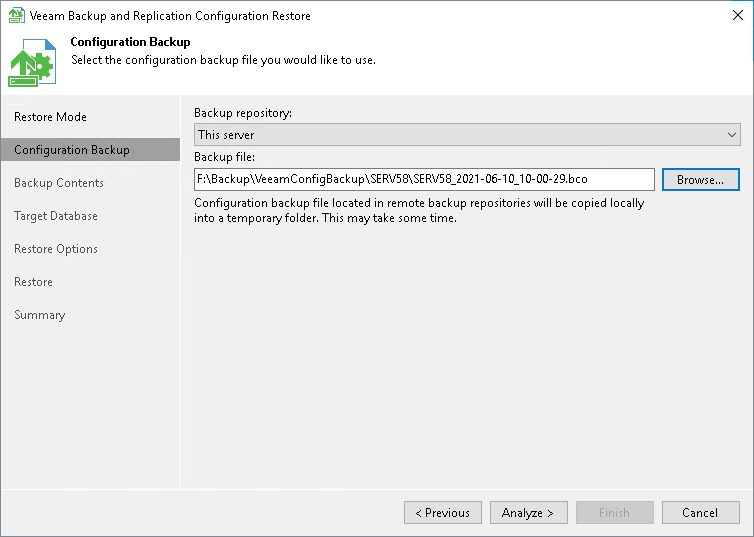Click the Configuration Backup heading text
The image size is (754, 537).
(130, 42)
